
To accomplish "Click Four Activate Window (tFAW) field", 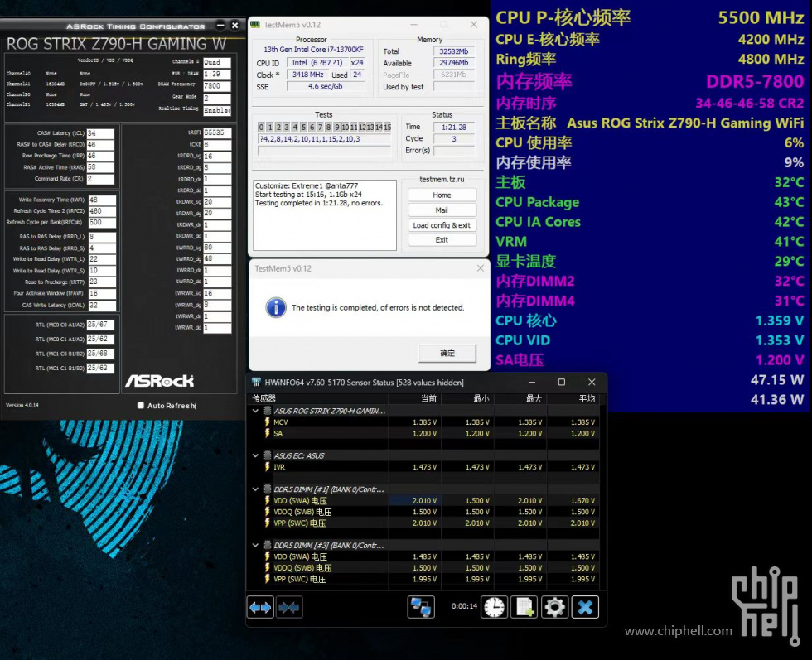I will pyautogui.click(x=102, y=293).
